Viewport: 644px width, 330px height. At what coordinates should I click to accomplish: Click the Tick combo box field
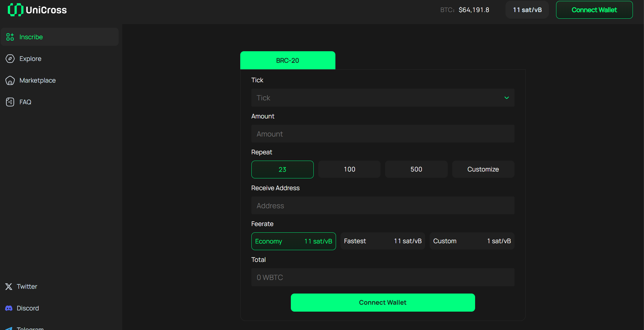[x=383, y=98]
